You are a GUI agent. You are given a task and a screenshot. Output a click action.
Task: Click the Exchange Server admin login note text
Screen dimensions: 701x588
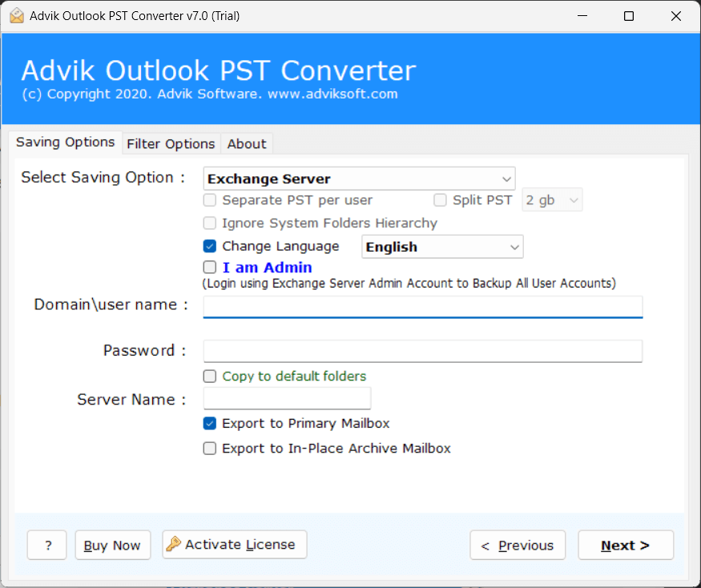[409, 284]
